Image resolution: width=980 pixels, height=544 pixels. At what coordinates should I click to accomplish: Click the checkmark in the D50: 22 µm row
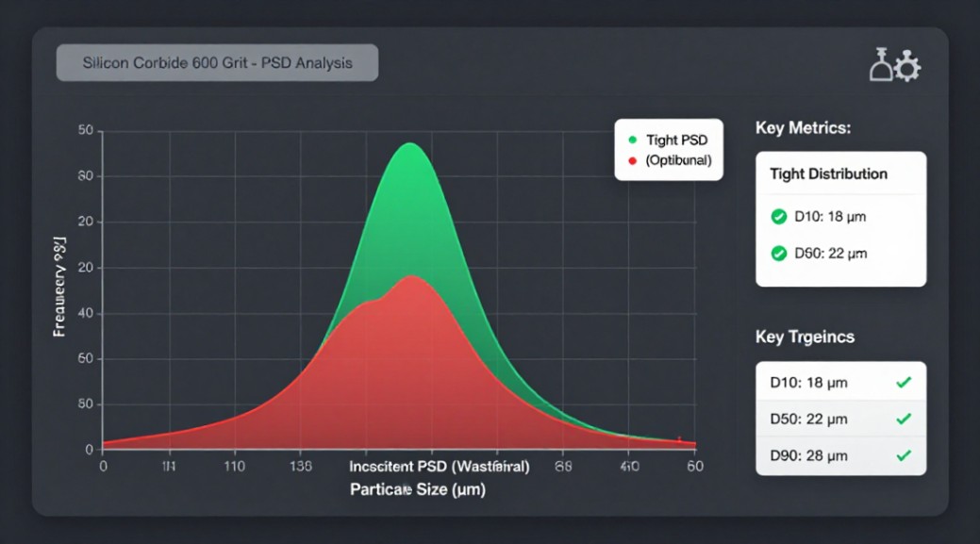904,419
